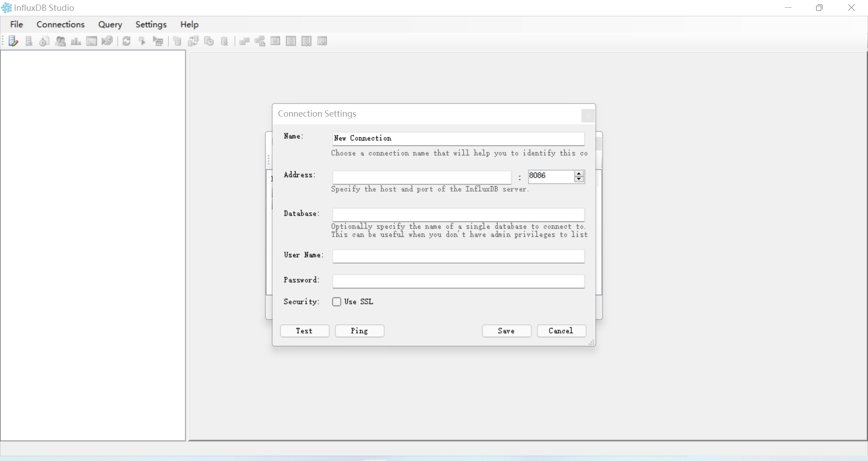Viewport: 868px width, 461px height.
Task: Click the users toolbar icon
Action: (60, 41)
